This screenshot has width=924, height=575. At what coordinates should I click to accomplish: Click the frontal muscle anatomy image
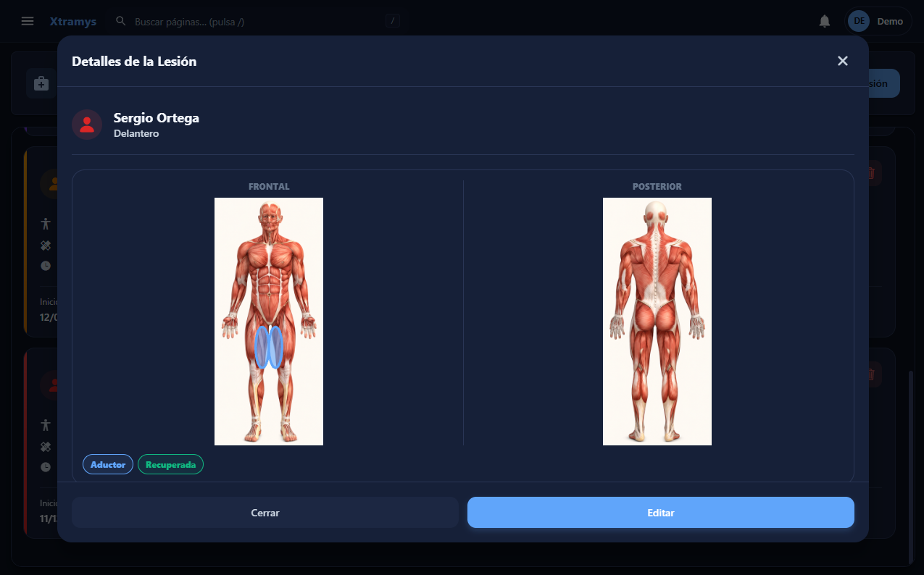click(269, 322)
